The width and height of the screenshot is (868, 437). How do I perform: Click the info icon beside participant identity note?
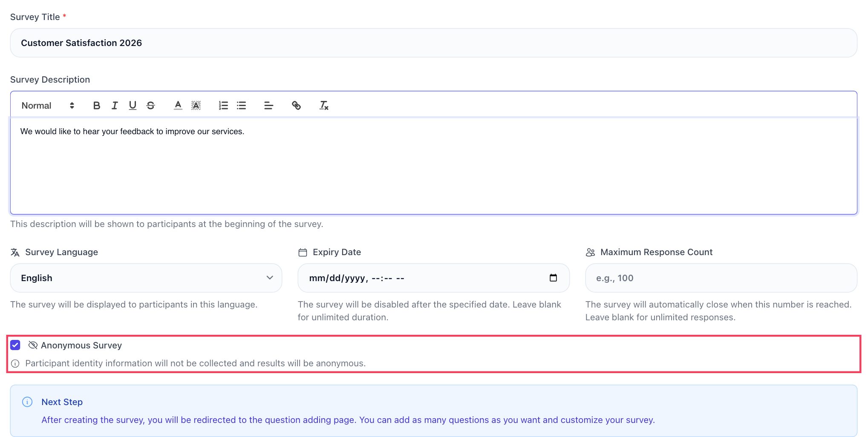(x=15, y=364)
